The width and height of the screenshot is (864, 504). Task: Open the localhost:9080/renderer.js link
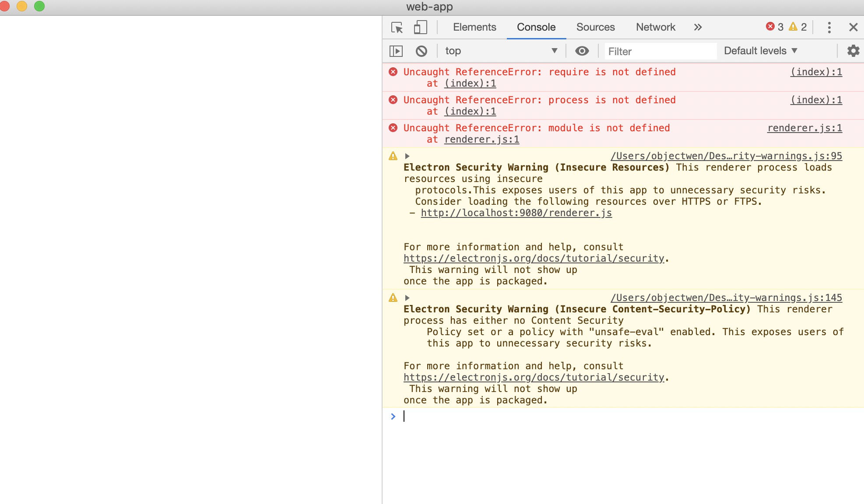516,213
